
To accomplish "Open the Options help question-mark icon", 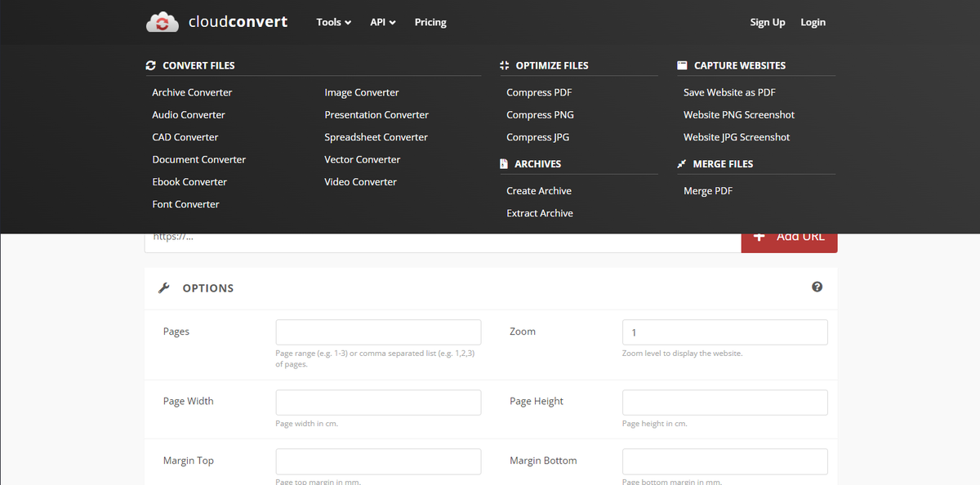I will coord(817,287).
